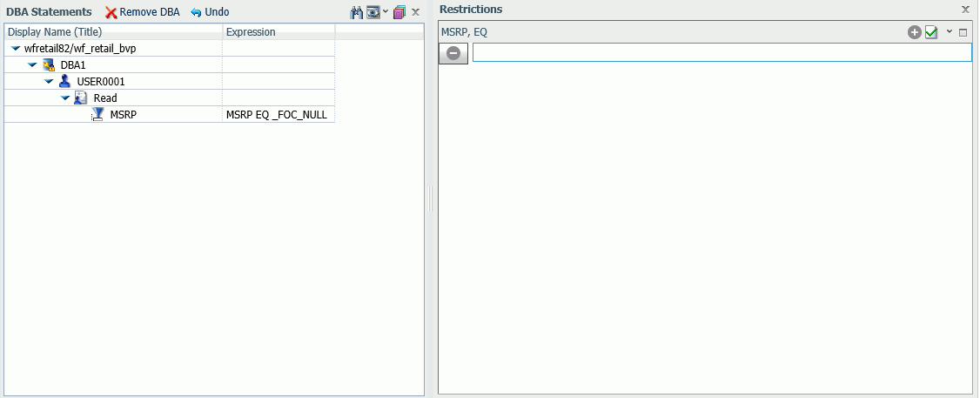Image resolution: width=980 pixels, height=398 pixels.
Task: Click the Display Name (Title) column header
Action: (x=113, y=32)
